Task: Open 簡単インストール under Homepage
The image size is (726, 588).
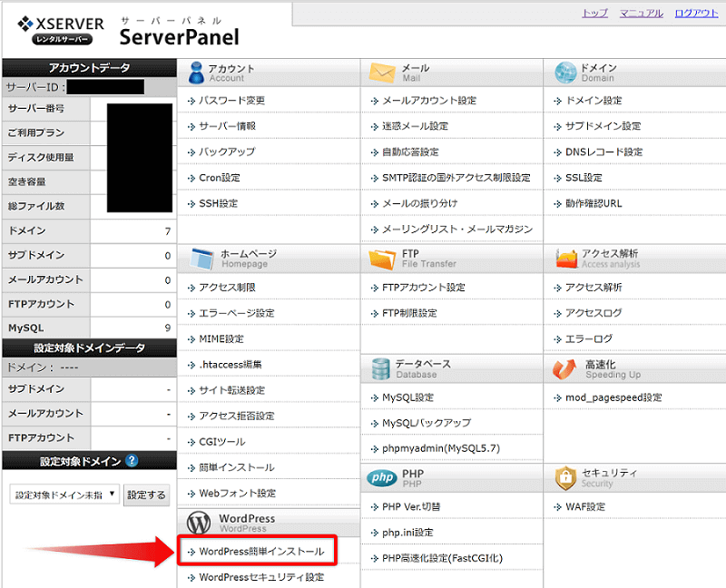Action: (236, 467)
